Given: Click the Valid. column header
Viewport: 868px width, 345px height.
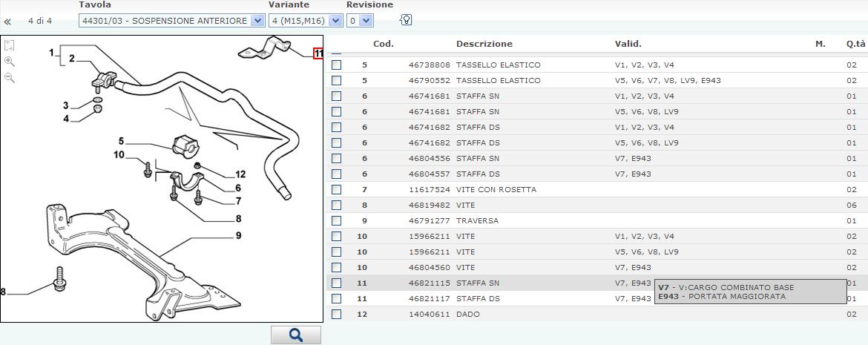Looking at the screenshot, I should pos(628,44).
